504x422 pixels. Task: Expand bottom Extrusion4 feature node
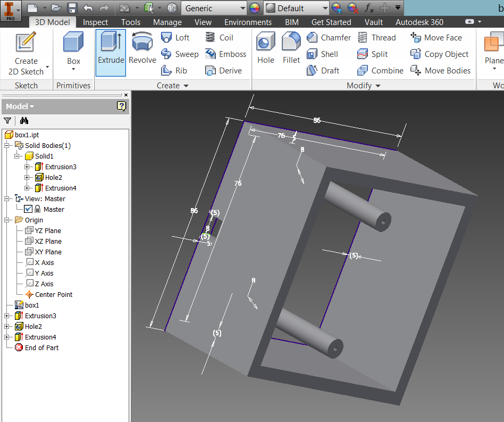[6, 337]
